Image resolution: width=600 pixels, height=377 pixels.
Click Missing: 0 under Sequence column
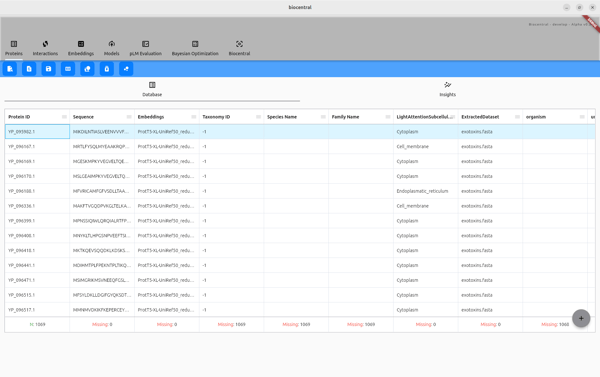[102, 325]
